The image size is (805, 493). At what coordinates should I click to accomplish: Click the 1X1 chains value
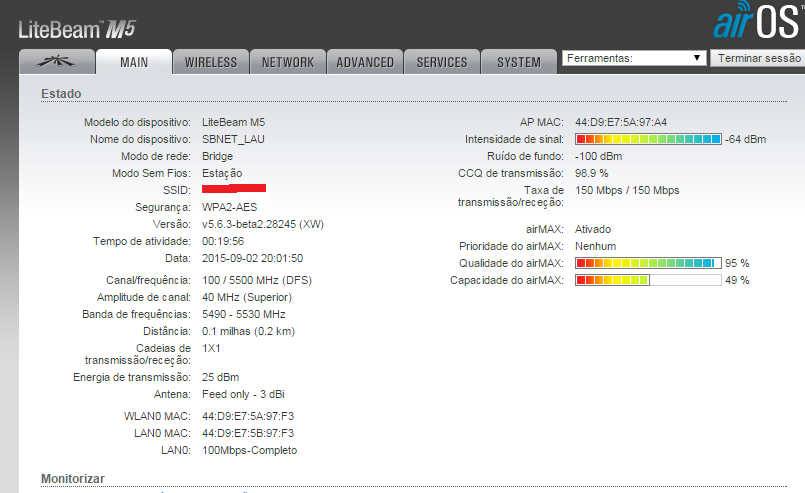pyautogui.click(x=211, y=348)
